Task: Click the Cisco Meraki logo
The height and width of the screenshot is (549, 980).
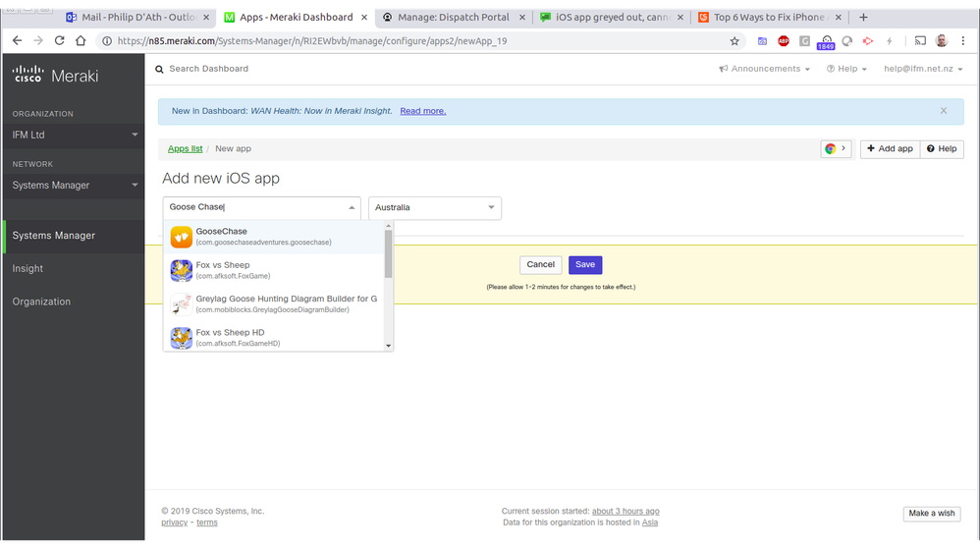Action: click(56, 76)
